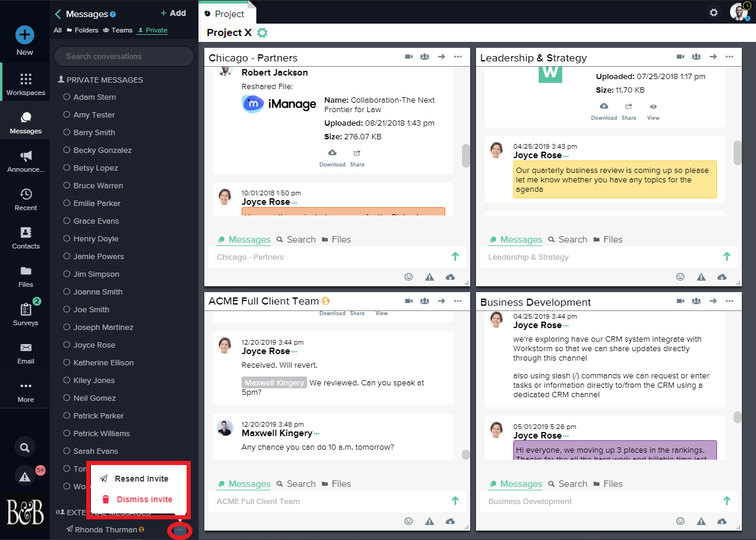
Task: Click the Add button in Messages panel
Action: tap(173, 13)
